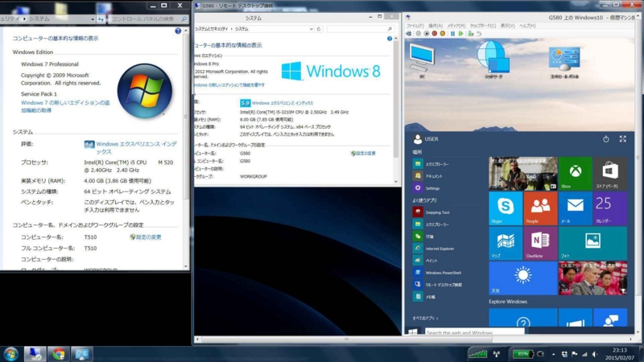Click the horizontal scrollbar of remote desktop window

[x=347, y=339]
